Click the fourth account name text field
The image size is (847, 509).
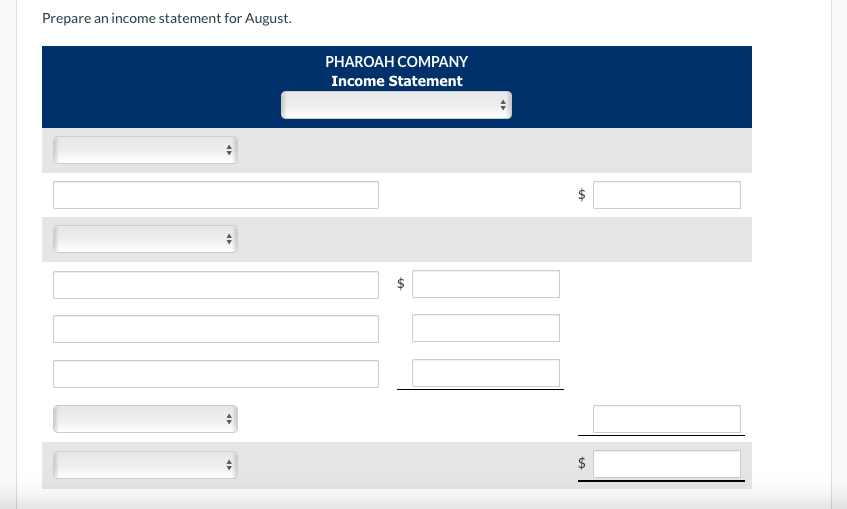coord(216,374)
